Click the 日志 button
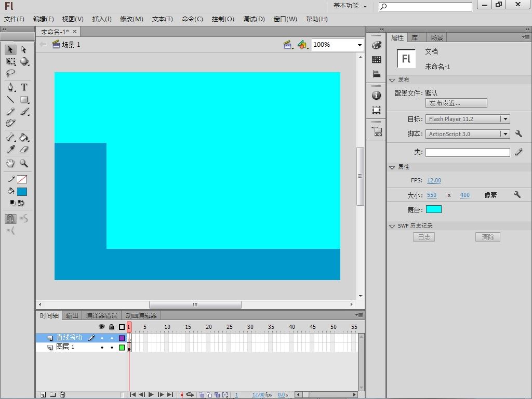Image resolution: width=532 pixels, height=399 pixels. (424, 237)
